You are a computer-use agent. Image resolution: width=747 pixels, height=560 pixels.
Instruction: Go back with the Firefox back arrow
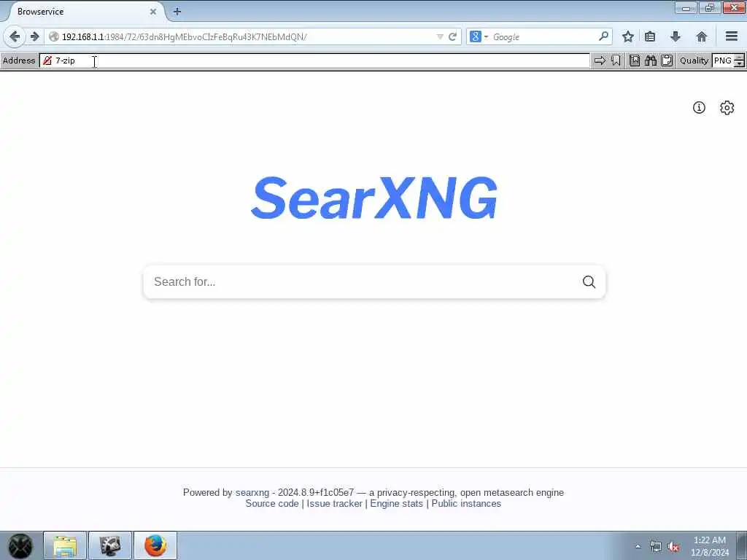pos(15,36)
